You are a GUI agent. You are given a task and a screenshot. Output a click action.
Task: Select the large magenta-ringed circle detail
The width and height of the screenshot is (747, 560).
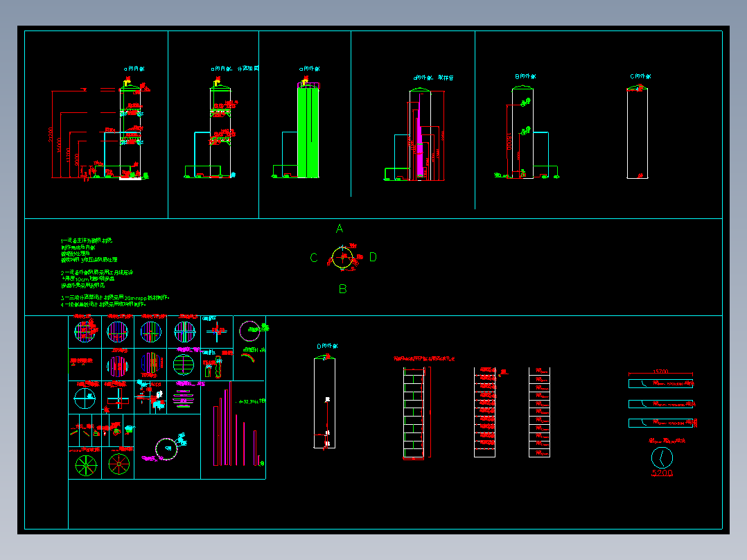166,449
